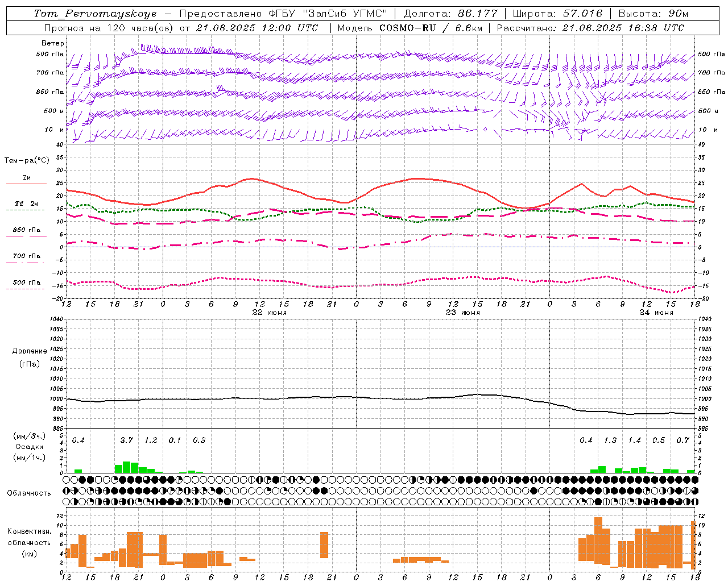The image size is (728, 582).
Task: Select the longitude value 86.177
Action: (478, 14)
